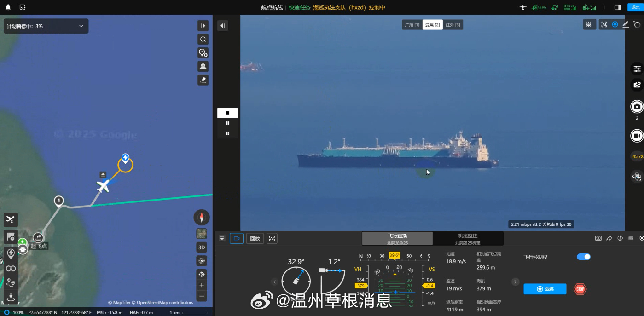View the RTK signal status indicator
644x316 pixels.
(570, 7)
